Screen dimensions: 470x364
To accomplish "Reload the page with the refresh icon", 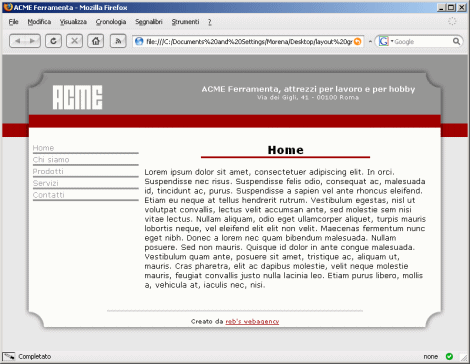I will pyautogui.click(x=53, y=41).
